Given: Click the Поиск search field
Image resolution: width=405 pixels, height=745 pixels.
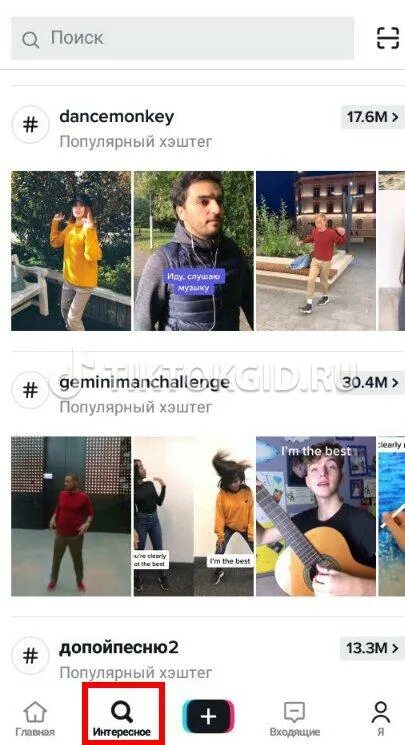Looking at the screenshot, I should pyautogui.click(x=183, y=38).
